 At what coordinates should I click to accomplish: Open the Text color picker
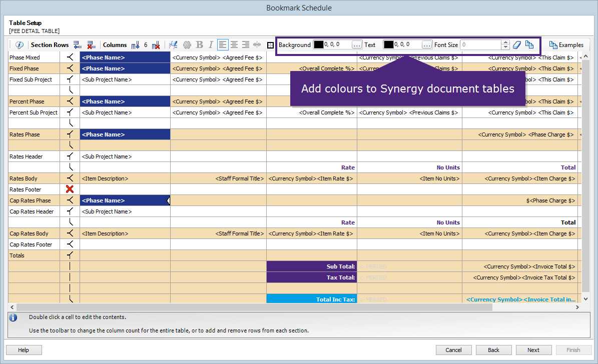pos(426,44)
